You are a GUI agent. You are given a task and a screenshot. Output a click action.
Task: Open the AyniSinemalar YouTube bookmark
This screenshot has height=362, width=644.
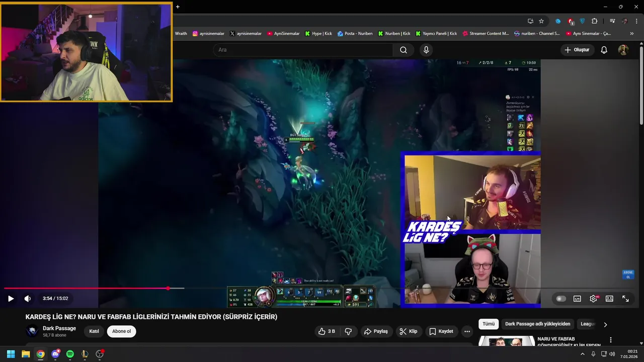point(283,34)
